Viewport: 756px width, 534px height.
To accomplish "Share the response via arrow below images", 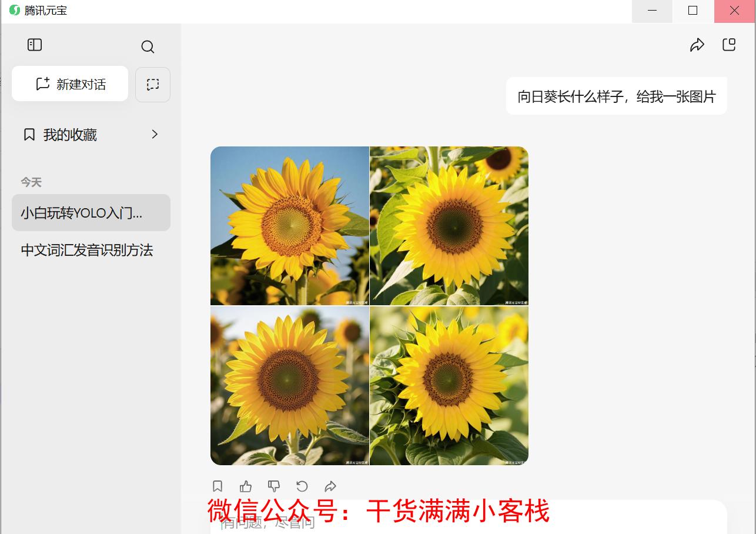I will (330, 486).
